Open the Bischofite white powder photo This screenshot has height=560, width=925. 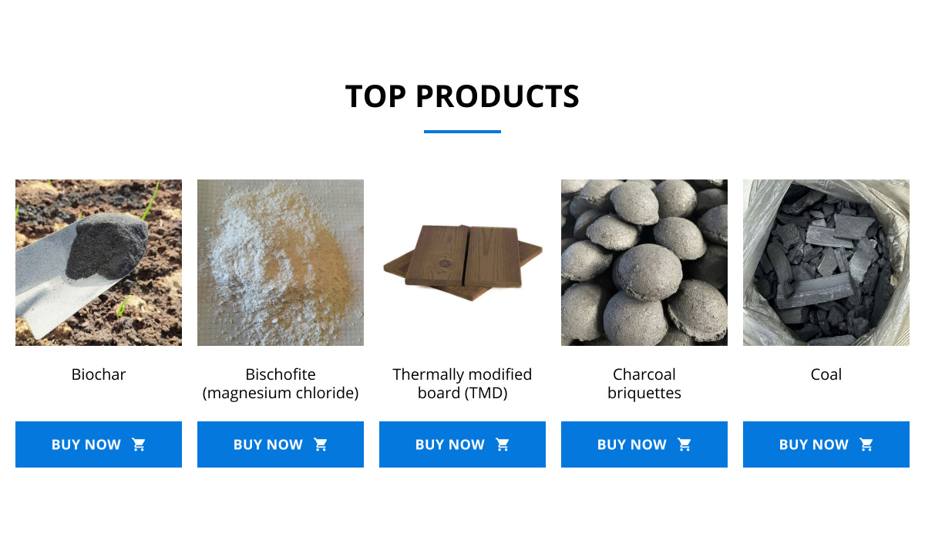(x=281, y=263)
